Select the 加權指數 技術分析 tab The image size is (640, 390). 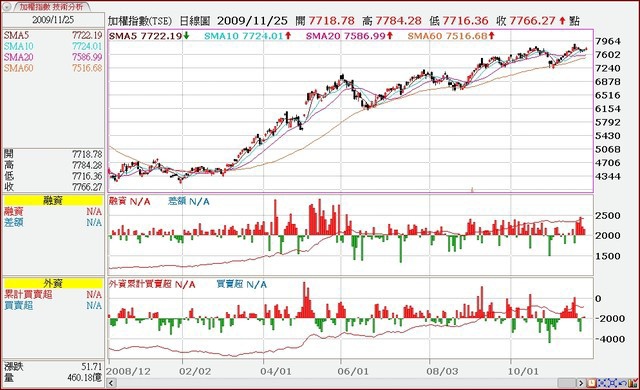coord(51,7)
